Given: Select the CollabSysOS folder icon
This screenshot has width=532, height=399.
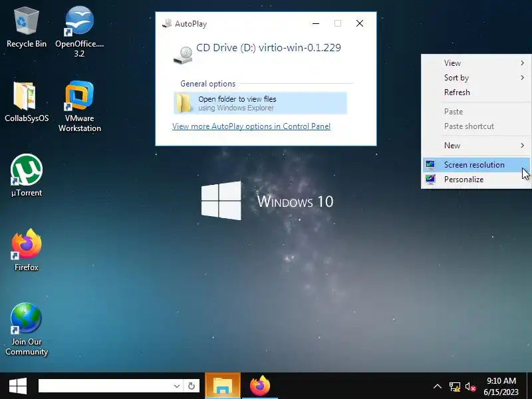Looking at the screenshot, I should coord(27,102).
